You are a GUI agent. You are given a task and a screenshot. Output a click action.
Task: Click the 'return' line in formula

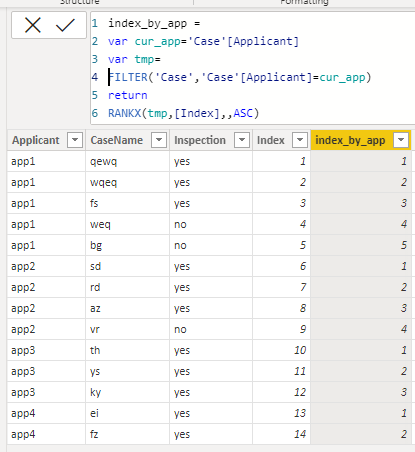128,95
